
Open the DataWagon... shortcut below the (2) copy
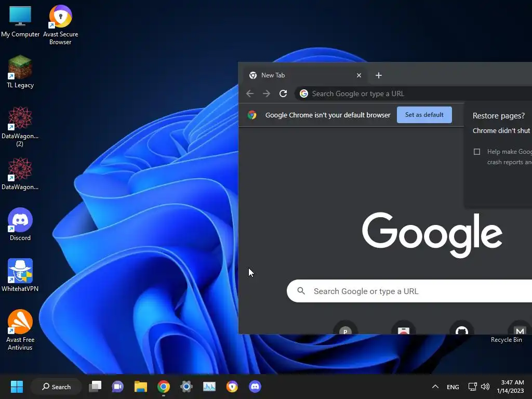click(x=20, y=174)
